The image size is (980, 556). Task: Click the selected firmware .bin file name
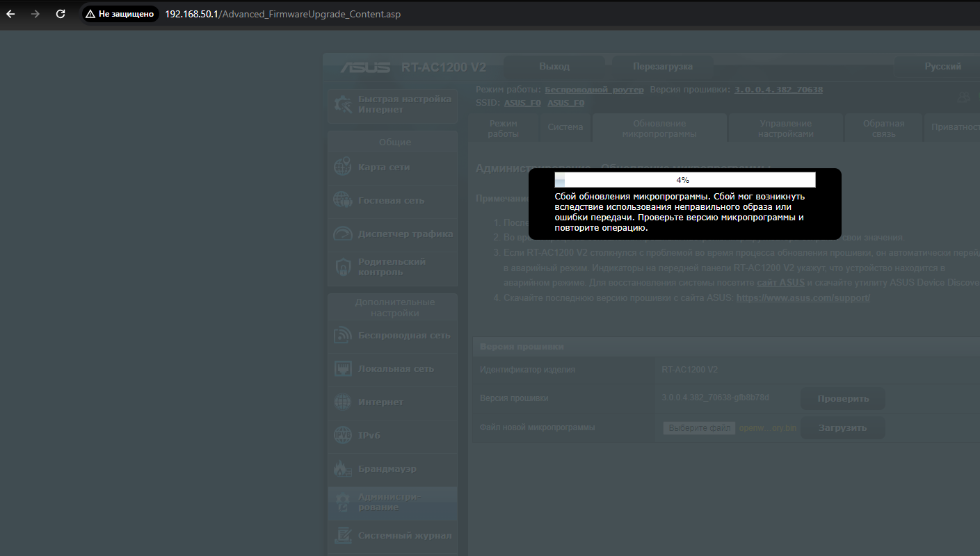(x=768, y=428)
